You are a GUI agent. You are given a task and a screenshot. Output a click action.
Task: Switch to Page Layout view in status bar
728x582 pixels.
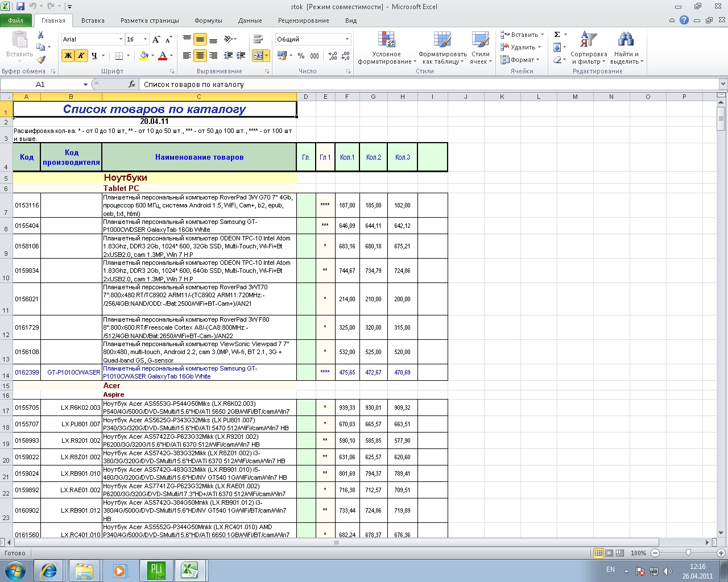609,553
